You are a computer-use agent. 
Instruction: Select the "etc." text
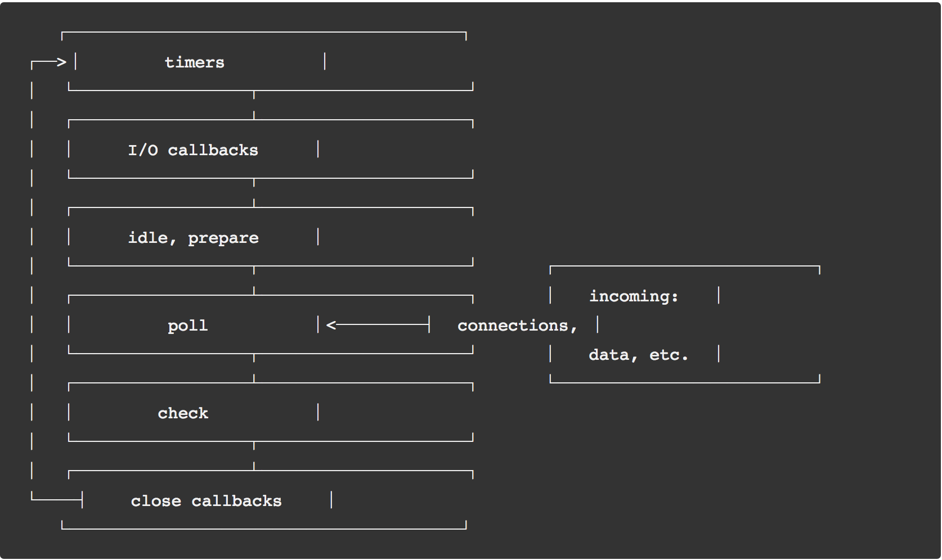(669, 355)
